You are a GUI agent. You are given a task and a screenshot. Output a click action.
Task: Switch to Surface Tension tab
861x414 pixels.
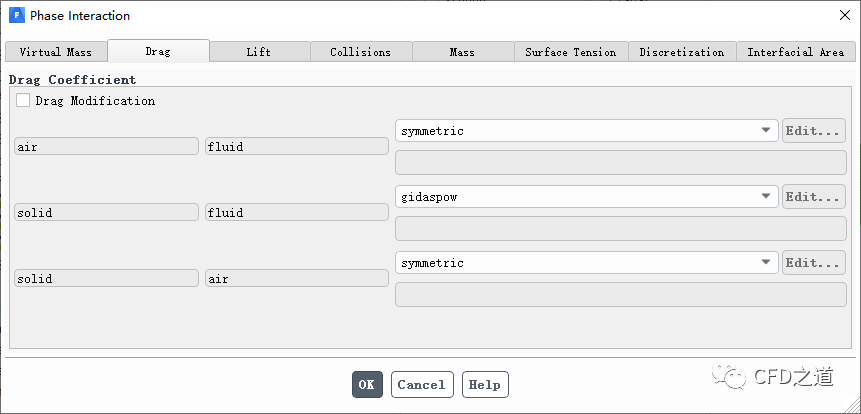point(570,52)
